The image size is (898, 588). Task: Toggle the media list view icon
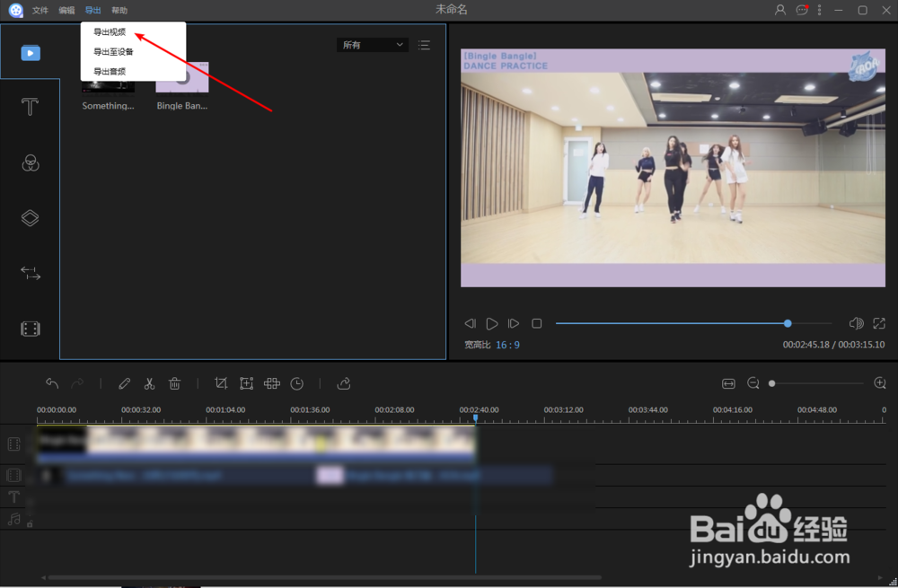pos(424,45)
